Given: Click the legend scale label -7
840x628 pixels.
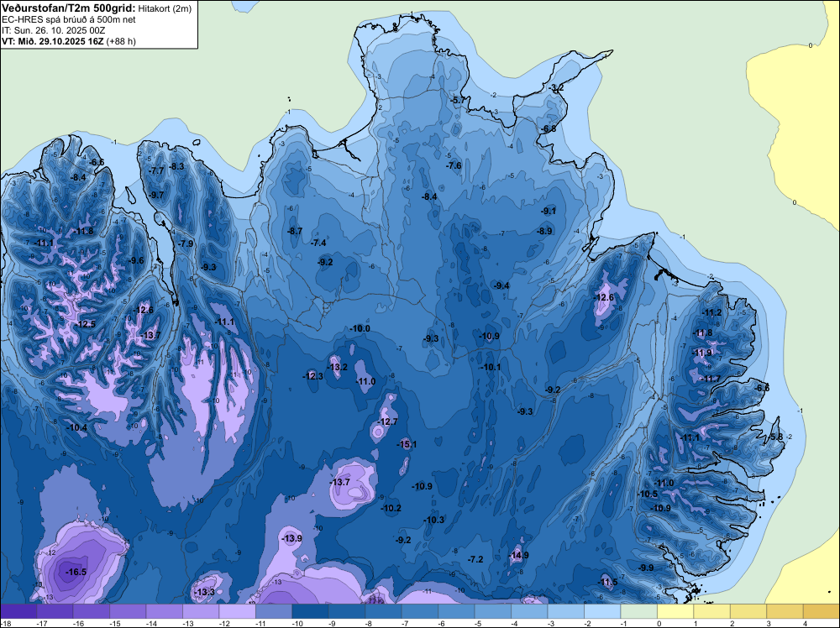Looking at the screenshot, I should 406,623.
